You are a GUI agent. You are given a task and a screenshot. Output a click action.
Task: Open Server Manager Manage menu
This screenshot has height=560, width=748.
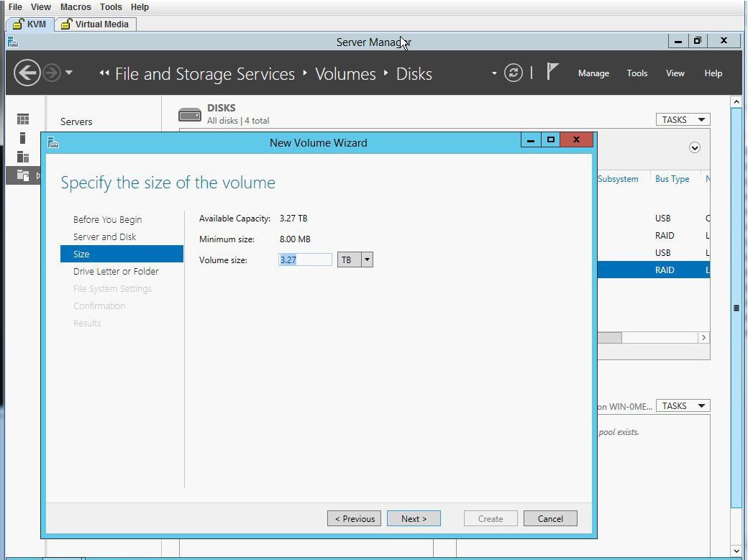[x=593, y=73]
